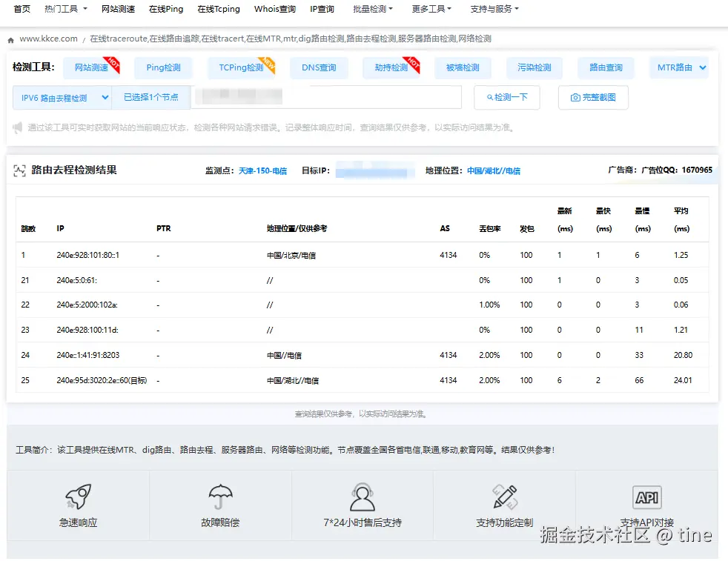Open the 更多工具 dropdown menu
This screenshot has width=728, height=561.
pyautogui.click(x=431, y=9)
